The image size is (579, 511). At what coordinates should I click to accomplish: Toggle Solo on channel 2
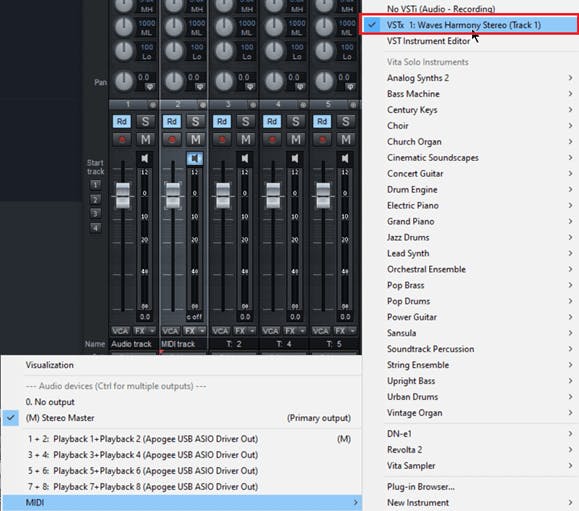[x=195, y=121]
